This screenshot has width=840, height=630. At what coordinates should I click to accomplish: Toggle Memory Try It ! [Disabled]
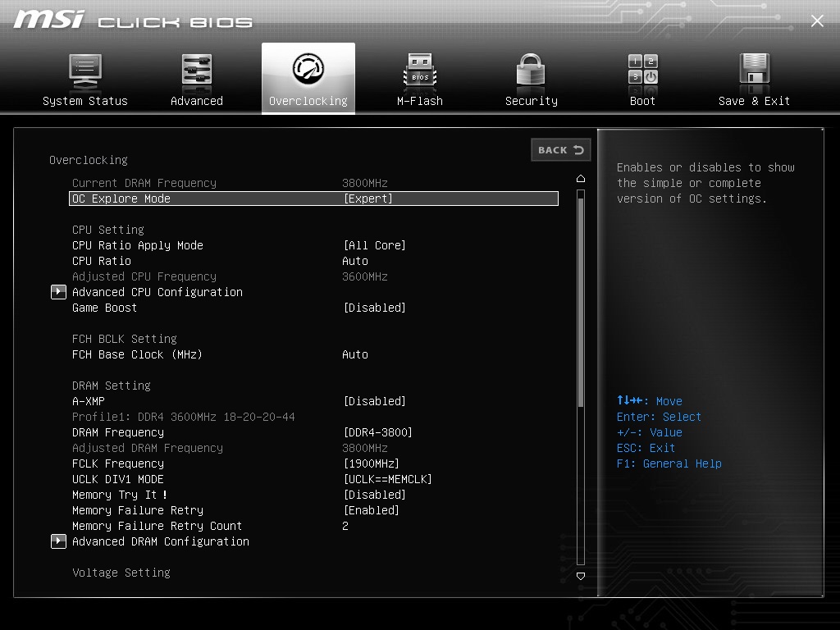374,495
